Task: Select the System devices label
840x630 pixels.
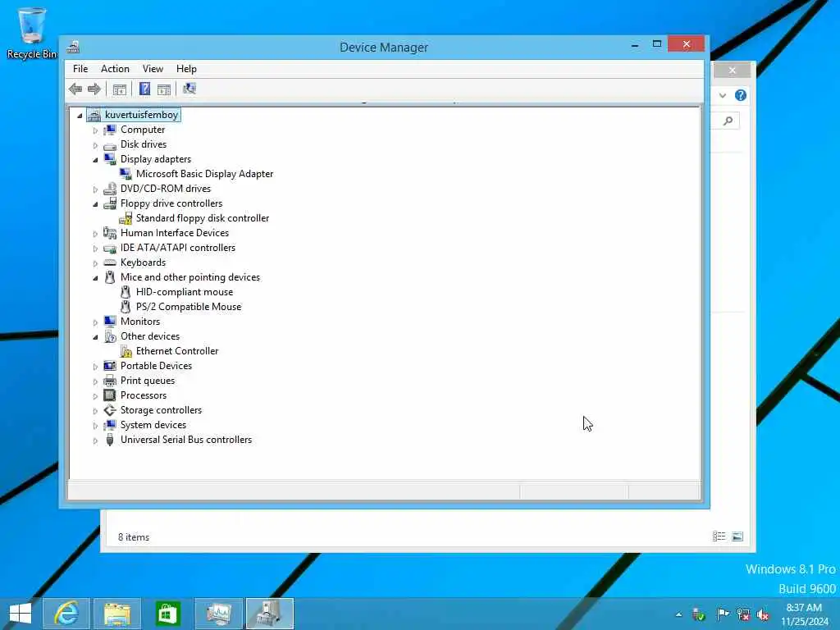Action: (x=153, y=425)
